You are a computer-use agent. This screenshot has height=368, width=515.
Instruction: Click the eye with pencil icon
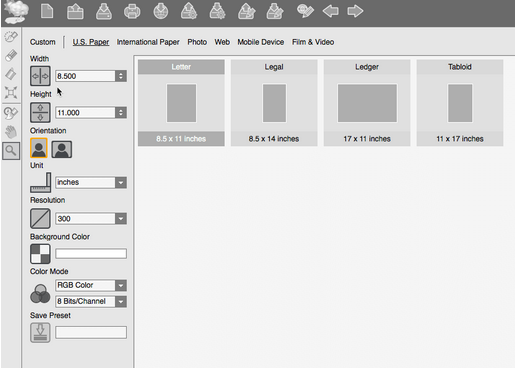tap(305, 11)
